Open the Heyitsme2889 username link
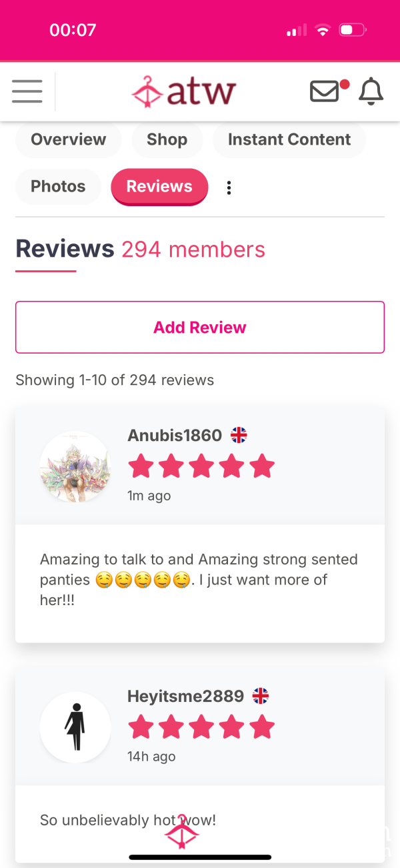 point(186,697)
